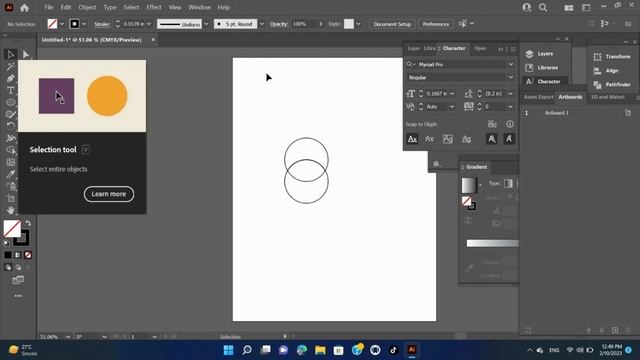Viewport: 640px width, 360px height.
Task: Close the Untitled-1 document tab
Action: (x=153, y=40)
